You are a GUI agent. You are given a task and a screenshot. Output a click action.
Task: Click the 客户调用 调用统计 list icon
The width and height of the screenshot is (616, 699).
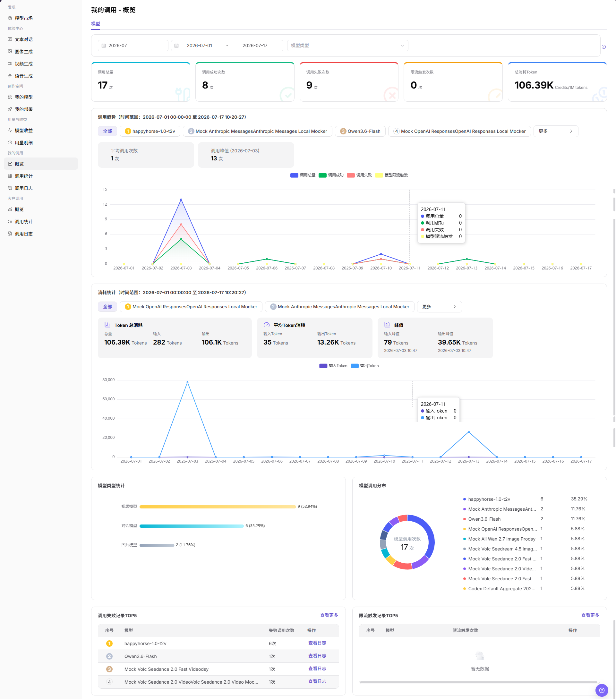(x=10, y=222)
